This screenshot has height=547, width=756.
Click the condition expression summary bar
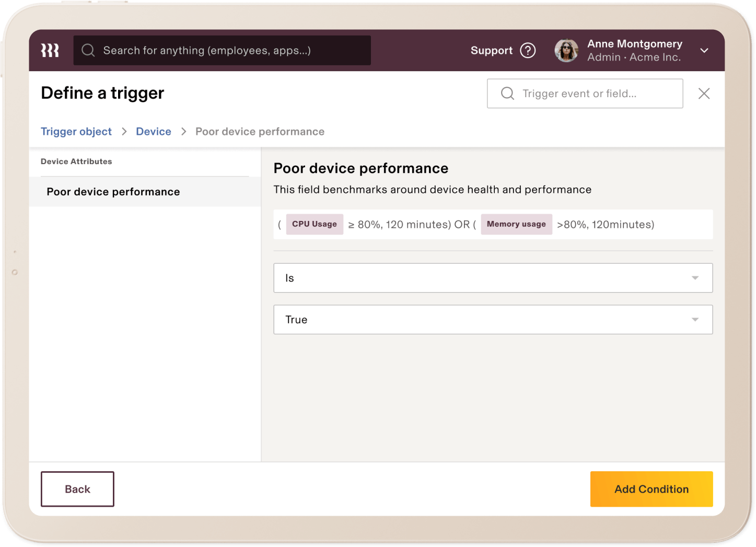(493, 224)
